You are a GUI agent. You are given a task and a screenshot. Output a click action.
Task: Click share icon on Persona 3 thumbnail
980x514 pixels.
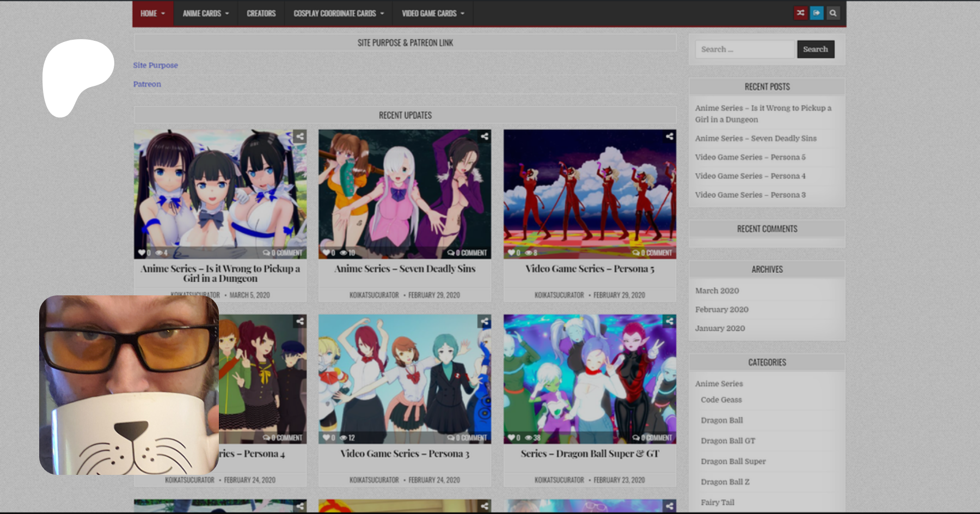click(484, 321)
